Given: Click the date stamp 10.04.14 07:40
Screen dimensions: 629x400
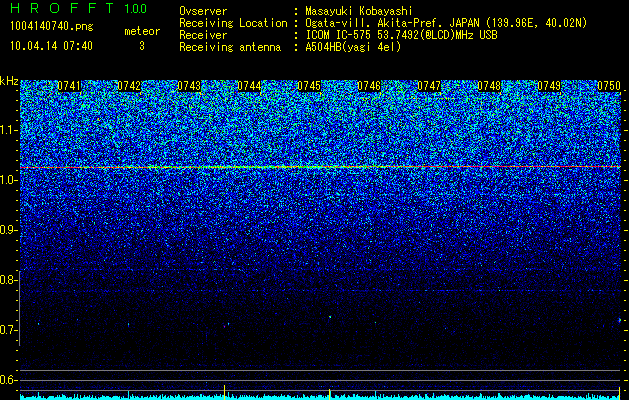Looking at the screenshot, I should (x=51, y=46).
